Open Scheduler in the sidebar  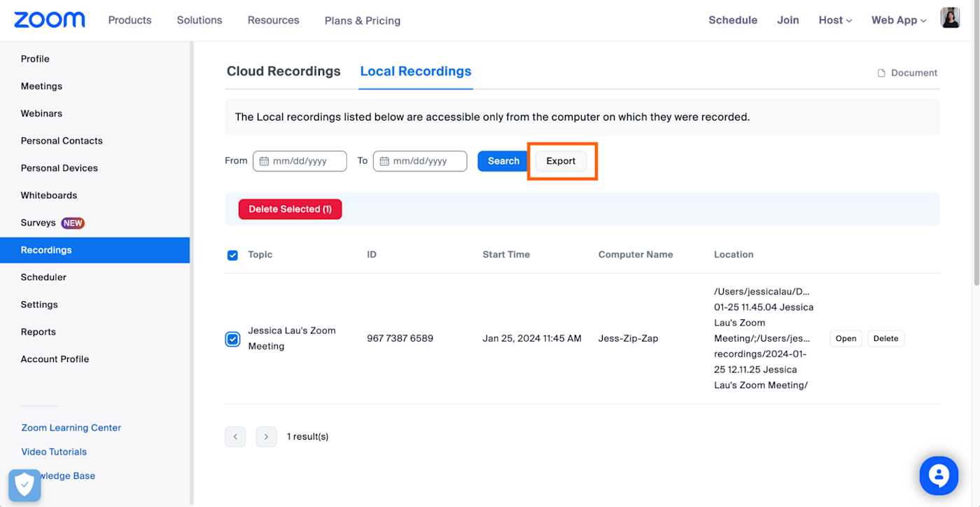click(x=43, y=277)
